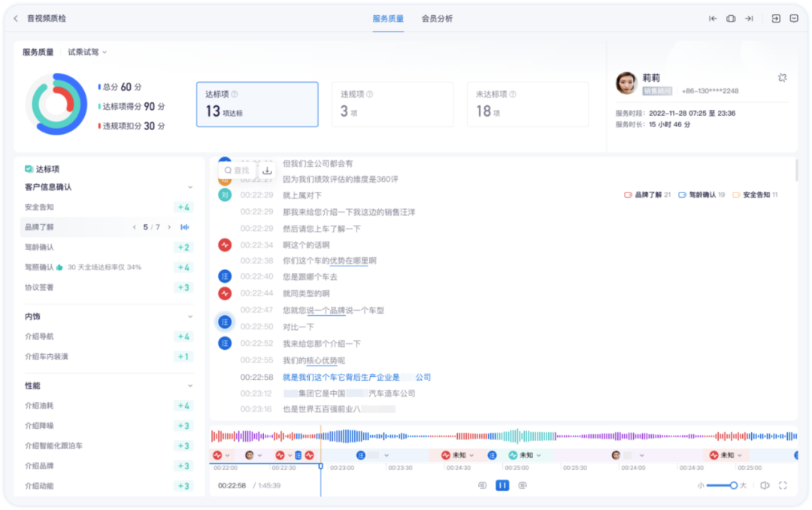Open the search box in the transcript panel
This screenshot has width=812, height=510.
(x=238, y=170)
